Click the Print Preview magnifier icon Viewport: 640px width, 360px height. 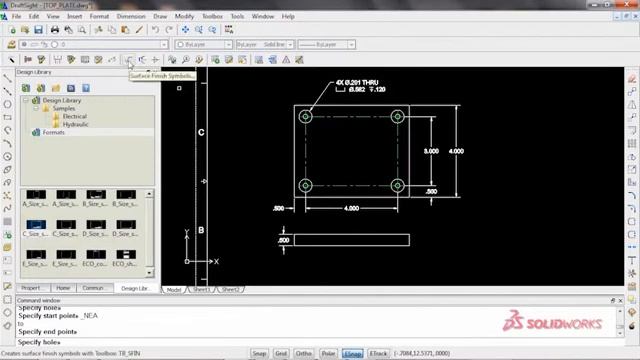[x=82, y=30]
